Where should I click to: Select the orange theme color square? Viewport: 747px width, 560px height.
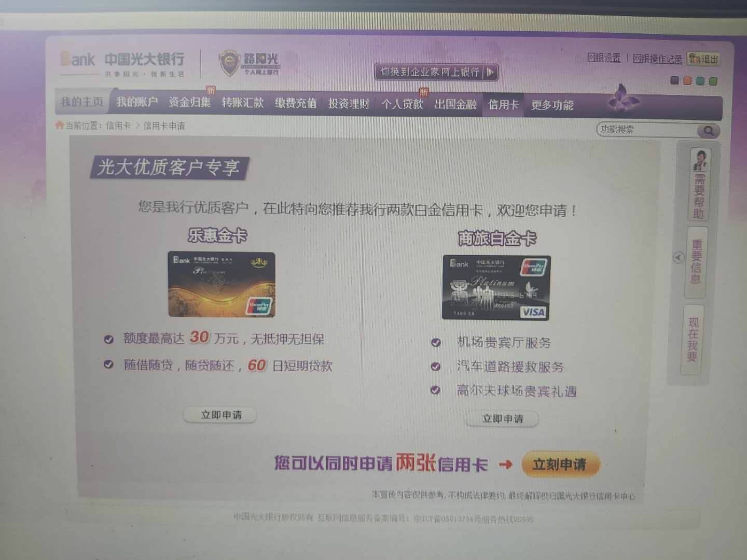[x=687, y=81]
